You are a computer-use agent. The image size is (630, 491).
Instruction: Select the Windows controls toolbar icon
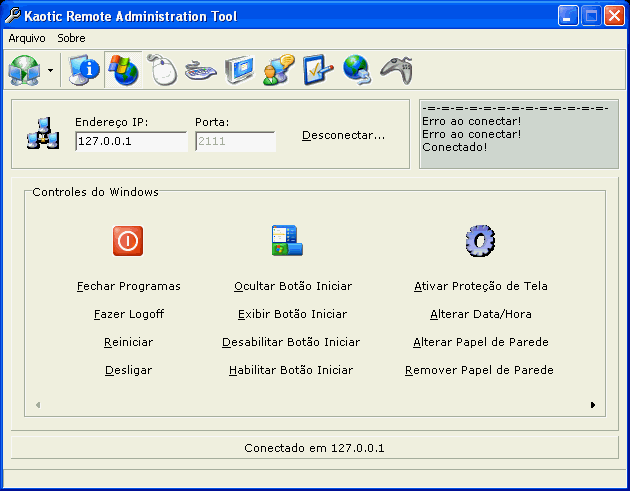pos(123,70)
